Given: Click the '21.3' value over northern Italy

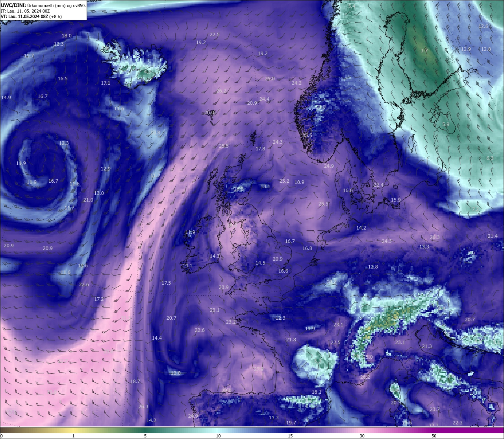Looking at the screenshot, I should tap(427, 346).
